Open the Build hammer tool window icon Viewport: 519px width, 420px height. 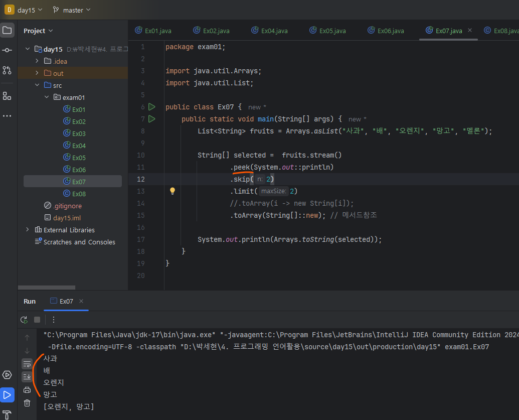click(x=7, y=414)
